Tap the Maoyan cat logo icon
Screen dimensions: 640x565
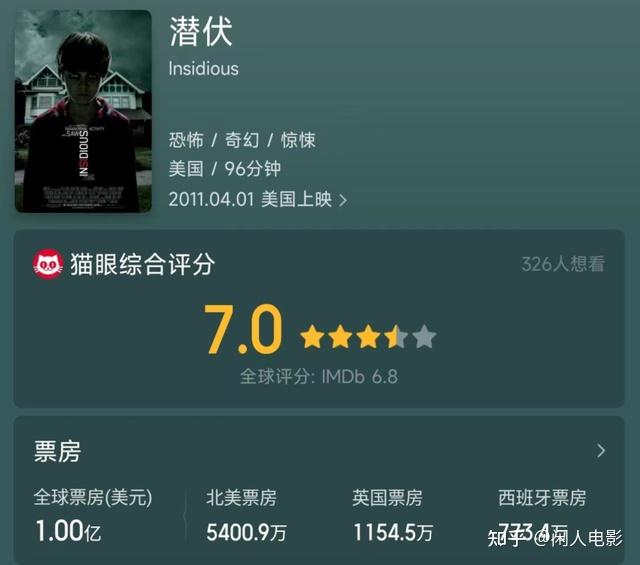(48, 264)
